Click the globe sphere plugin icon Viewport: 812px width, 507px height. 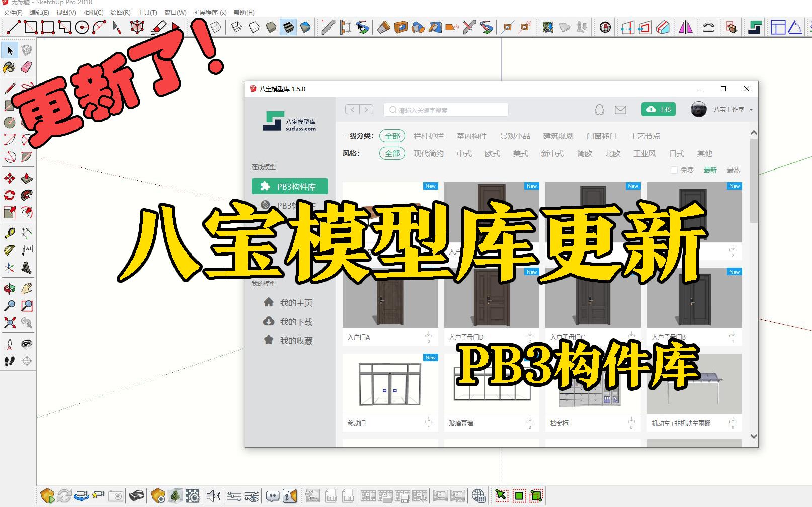pos(605,27)
